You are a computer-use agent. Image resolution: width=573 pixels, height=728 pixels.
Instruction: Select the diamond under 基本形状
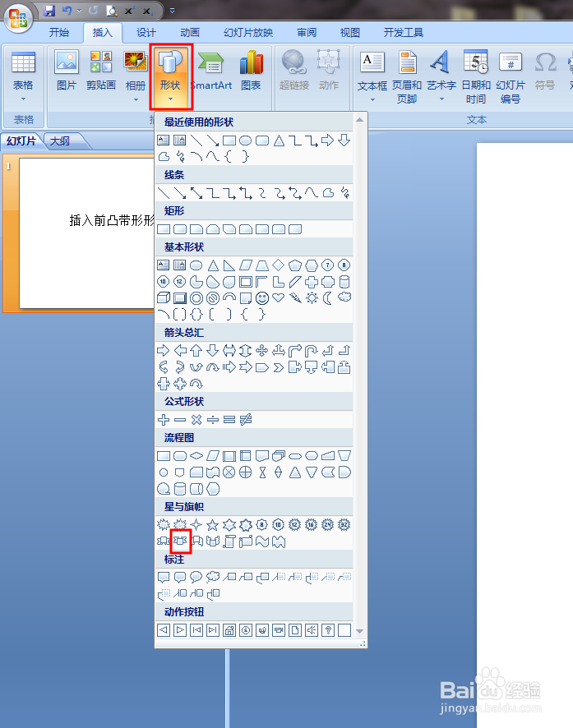(x=278, y=265)
